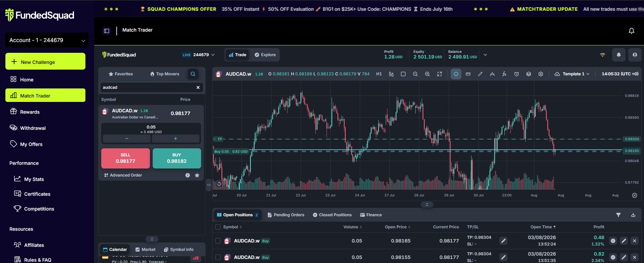The image size is (644, 263).
Task: Edit TP/SL for the 0.98155 position
Action: coord(503,257)
